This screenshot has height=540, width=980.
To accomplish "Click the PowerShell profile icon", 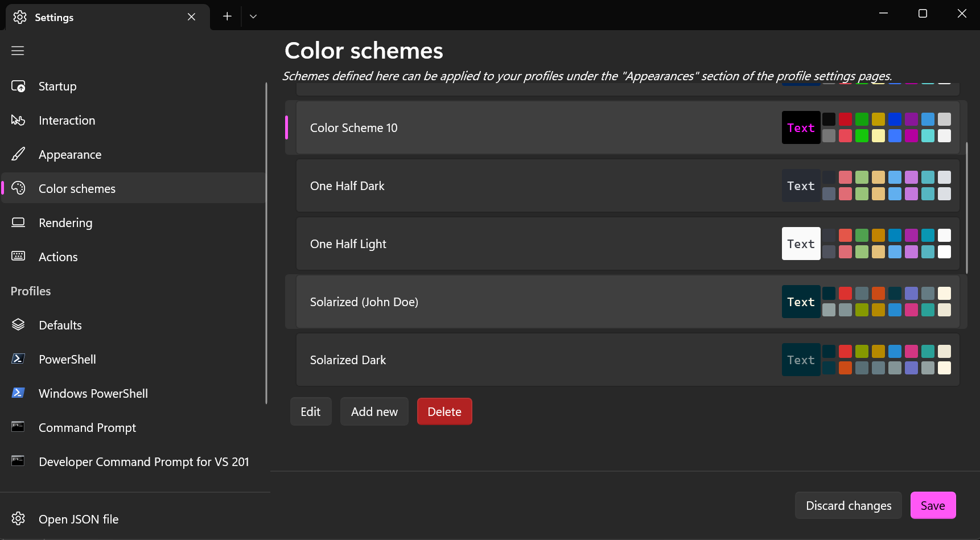I will click(18, 359).
